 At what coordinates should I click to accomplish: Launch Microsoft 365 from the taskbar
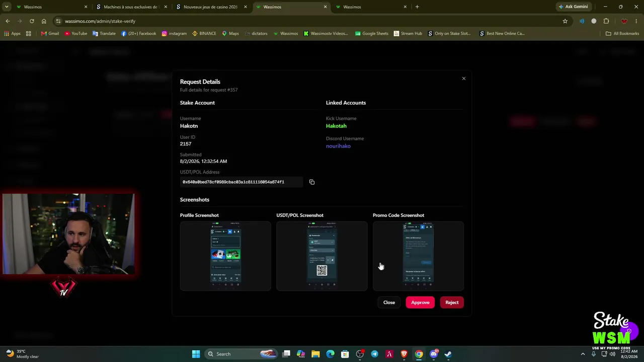[x=301, y=354]
